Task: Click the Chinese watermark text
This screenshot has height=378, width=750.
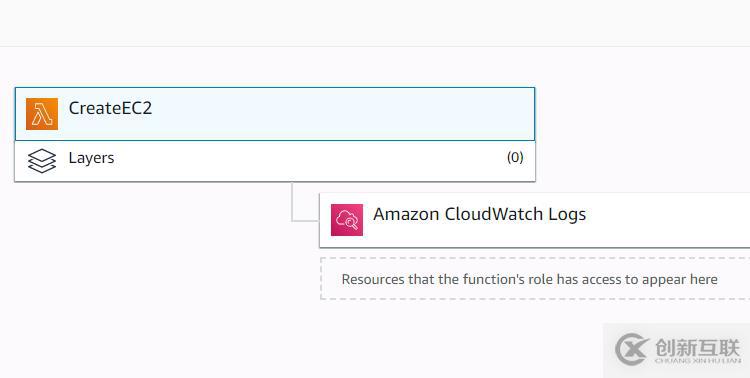Action: pyautogui.click(x=697, y=348)
